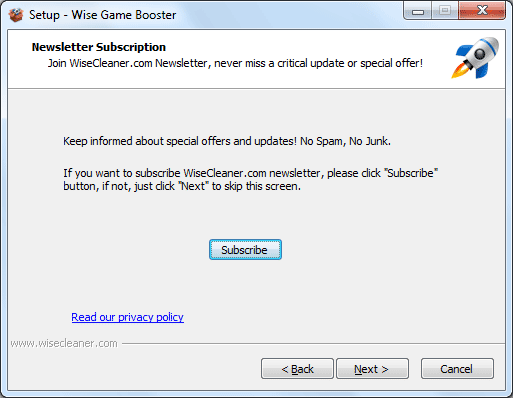The height and width of the screenshot is (398, 513).
Task: Cancel the Wise Game Booster setup
Action: [x=457, y=369]
